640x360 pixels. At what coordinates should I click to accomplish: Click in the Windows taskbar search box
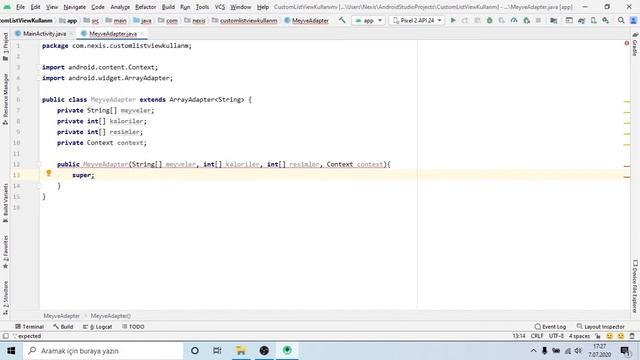(104, 351)
